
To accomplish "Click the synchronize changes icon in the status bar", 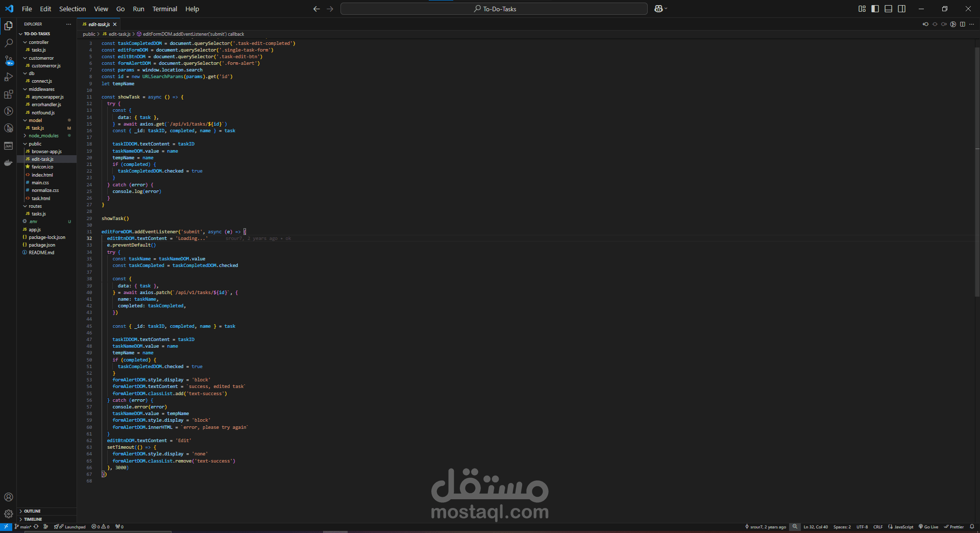I will tap(36, 527).
